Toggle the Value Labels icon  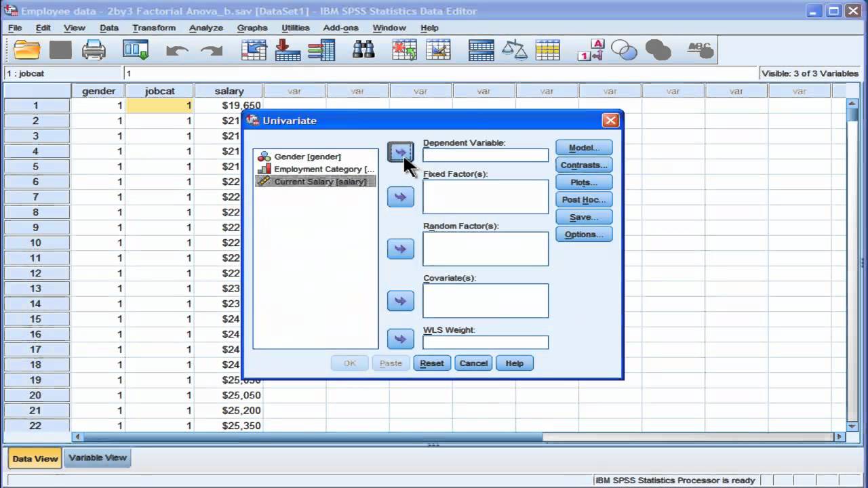(x=590, y=50)
